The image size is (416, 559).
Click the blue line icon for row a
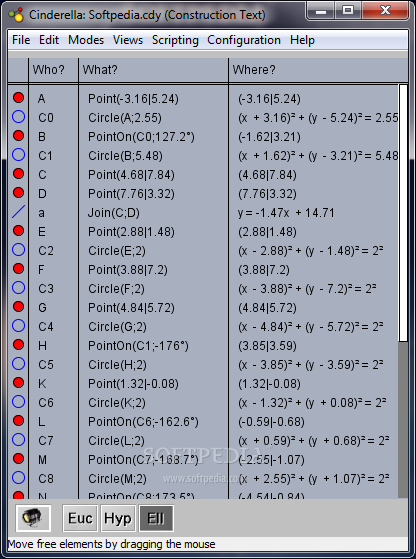[x=19, y=212]
